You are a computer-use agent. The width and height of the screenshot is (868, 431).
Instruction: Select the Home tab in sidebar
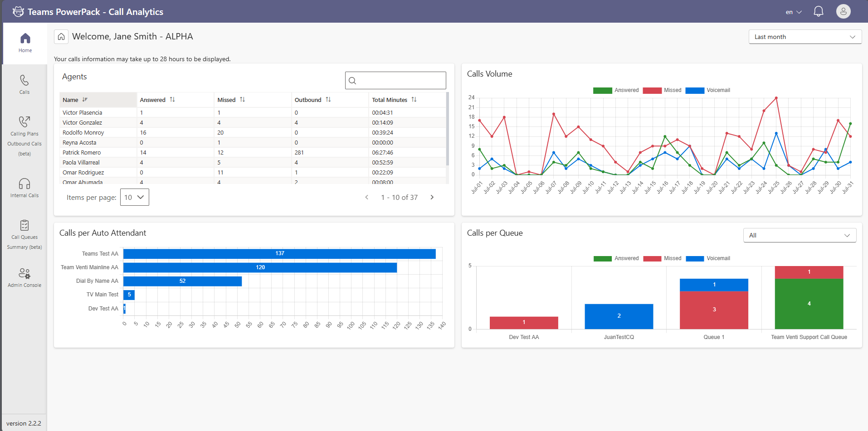[x=25, y=43]
